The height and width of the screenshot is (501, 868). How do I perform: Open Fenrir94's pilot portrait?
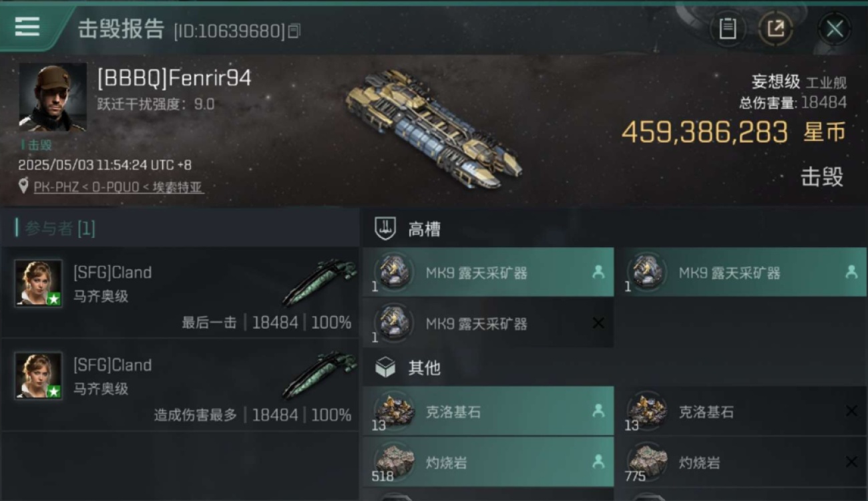(53, 98)
